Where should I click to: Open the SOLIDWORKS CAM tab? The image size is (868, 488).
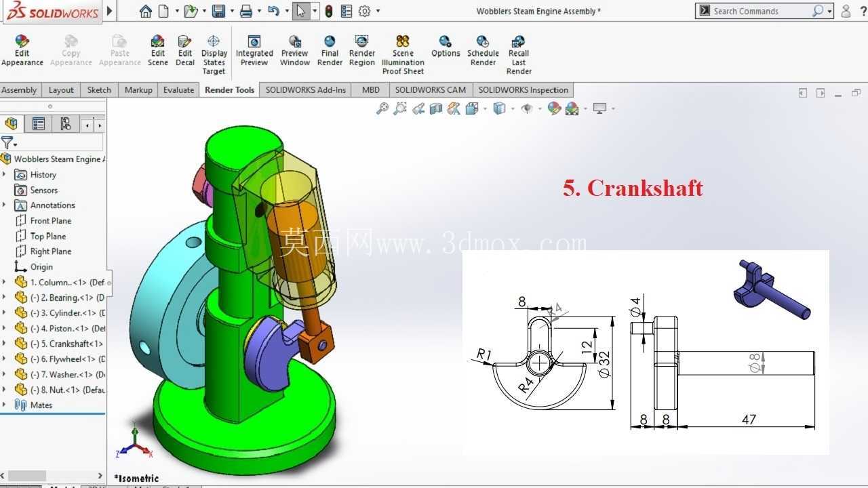click(x=431, y=89)
